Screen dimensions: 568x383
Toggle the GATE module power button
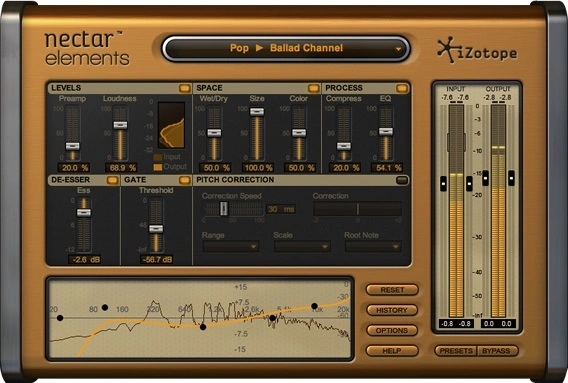pyautogui.click(x=184, y=180)
